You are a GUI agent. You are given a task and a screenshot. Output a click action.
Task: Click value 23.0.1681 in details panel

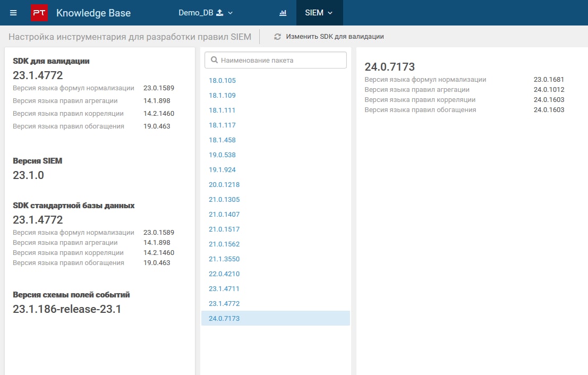[x=549, y=80]
